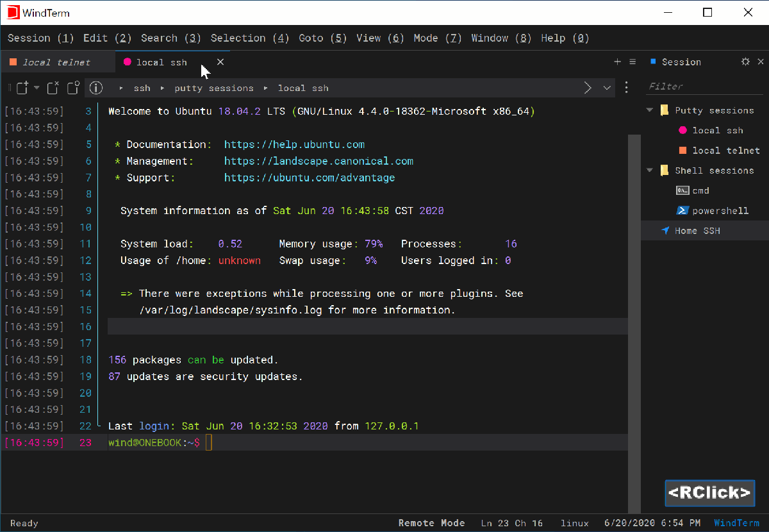Image resolution: width=769 pixels, height=532 pixels.
Task: Collapse the Shell sessions folder
Action: (650, 170)
